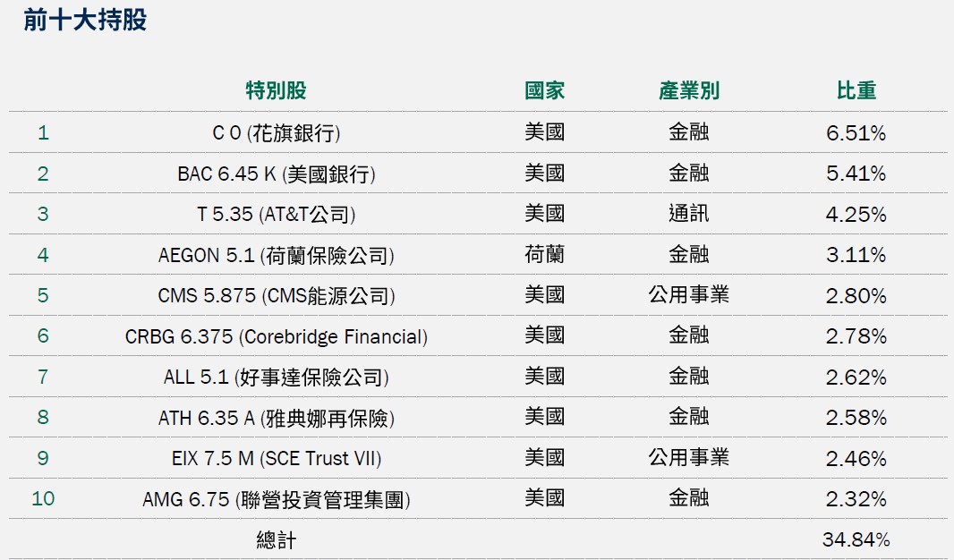This screenshot has width=954, height=560.
Task: Select AEGON 5.1 (荷蘭保險公司) row
Action: pyautogui.click(x=276, y=256)
